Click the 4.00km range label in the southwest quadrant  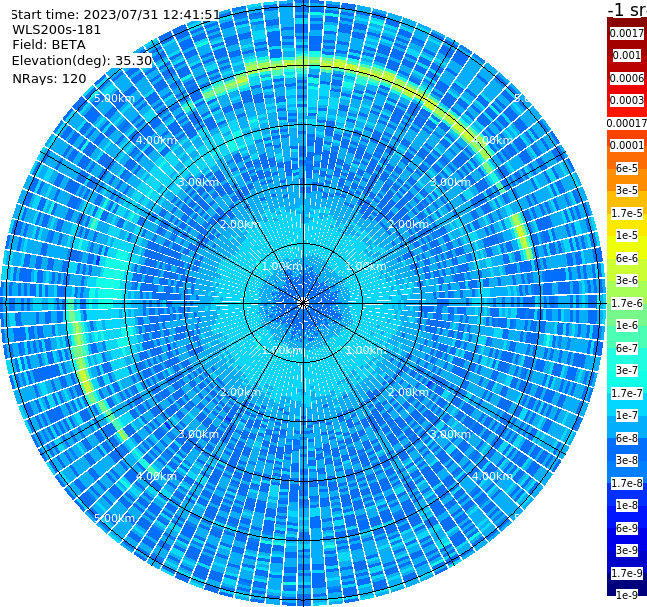coord(156,476)
